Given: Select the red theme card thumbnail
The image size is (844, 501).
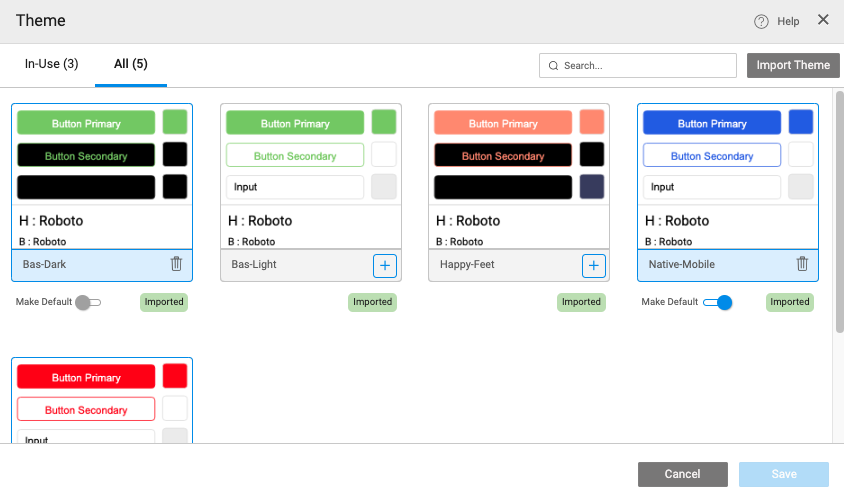Looking at the screenshot, I should 102,401.
